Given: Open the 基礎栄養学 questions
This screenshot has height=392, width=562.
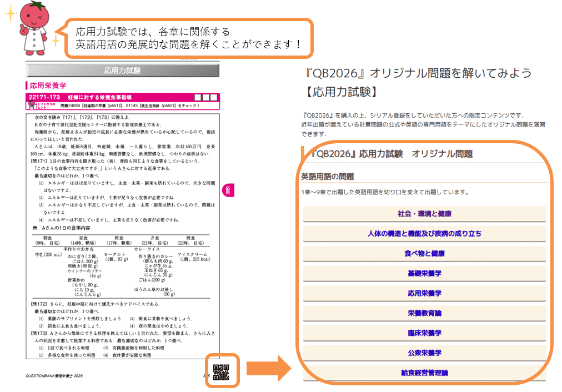Looking at the screenshot, I should (424, 274).
